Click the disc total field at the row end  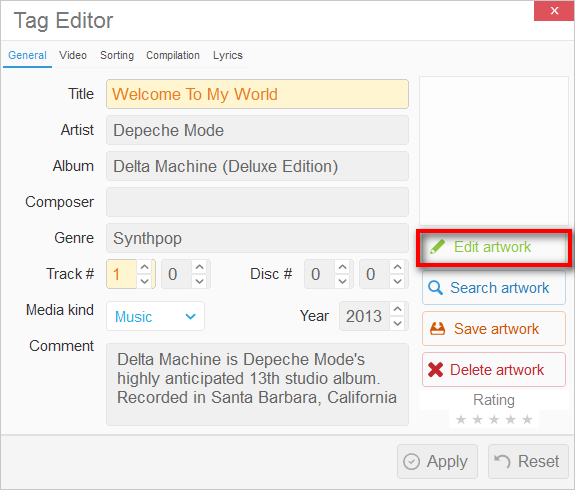pos(374,274)
